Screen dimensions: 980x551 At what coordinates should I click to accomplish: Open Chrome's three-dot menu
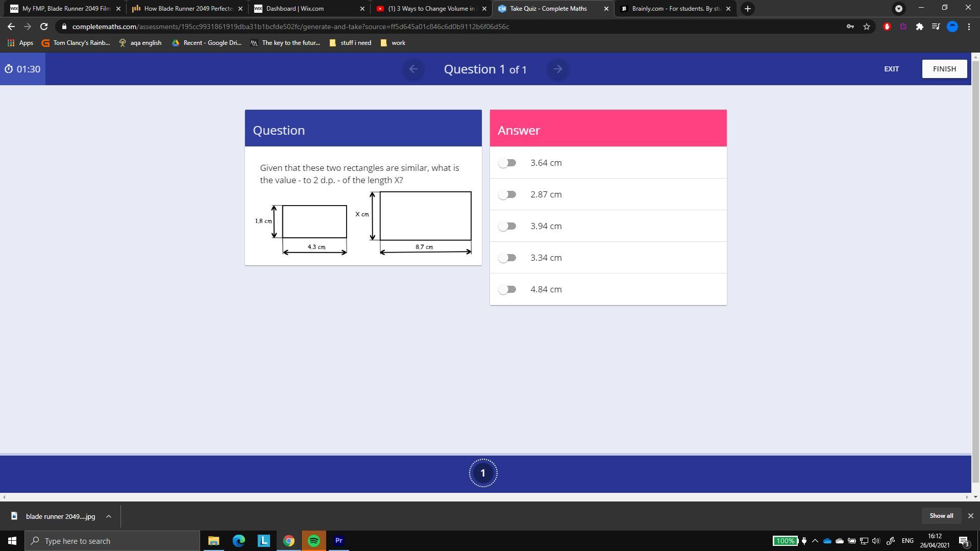coord(969,27)
